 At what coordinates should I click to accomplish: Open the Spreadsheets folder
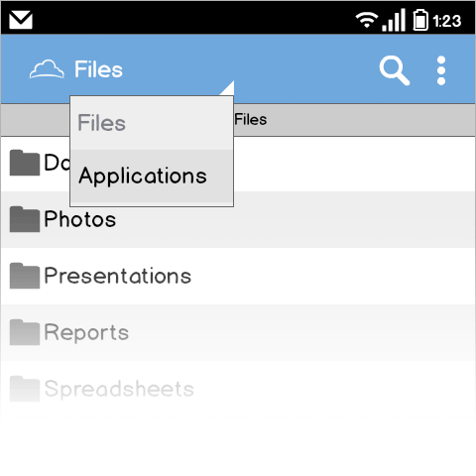click(x=238, y=389)
